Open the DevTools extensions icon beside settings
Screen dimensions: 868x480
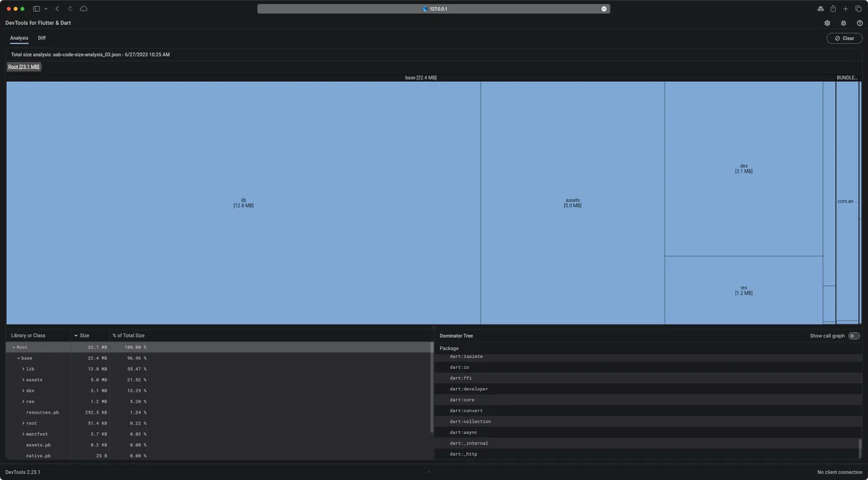click(x=843, y=23)
